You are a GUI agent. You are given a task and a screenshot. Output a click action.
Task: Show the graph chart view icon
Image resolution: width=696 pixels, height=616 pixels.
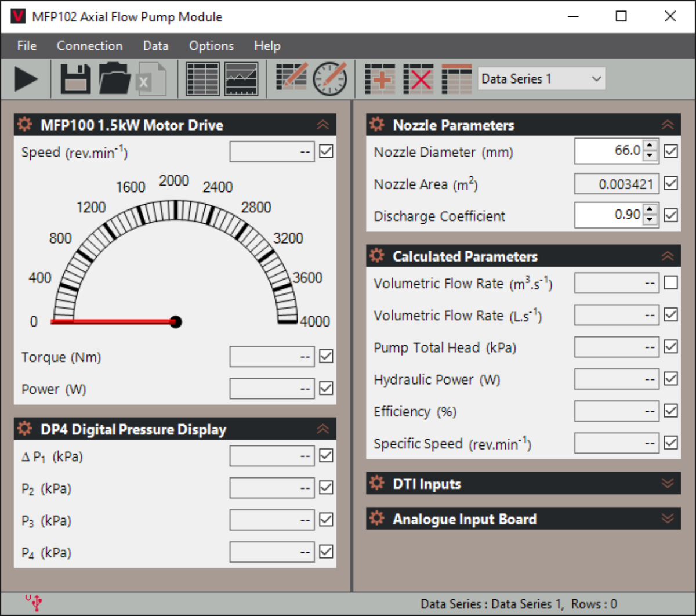241,79
